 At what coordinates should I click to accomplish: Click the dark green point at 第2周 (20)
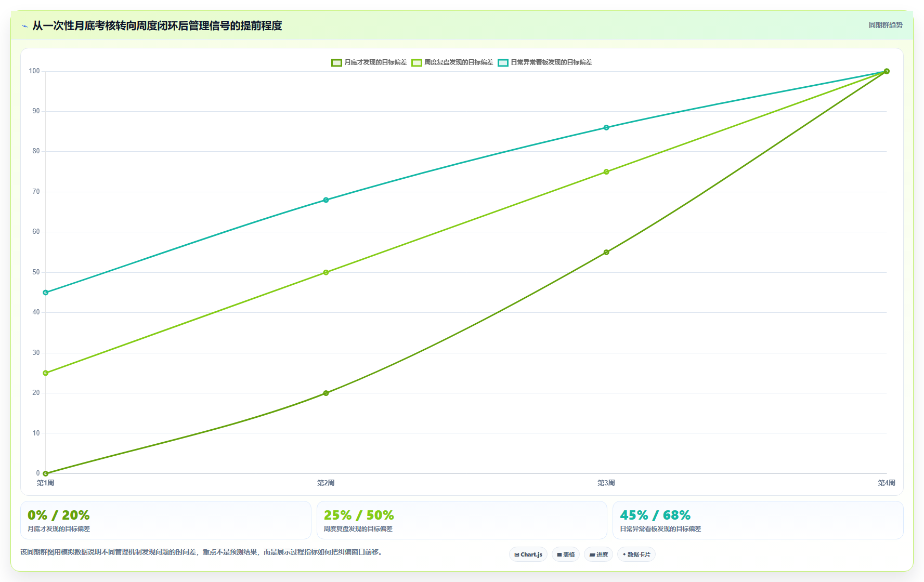click(326, 393)
